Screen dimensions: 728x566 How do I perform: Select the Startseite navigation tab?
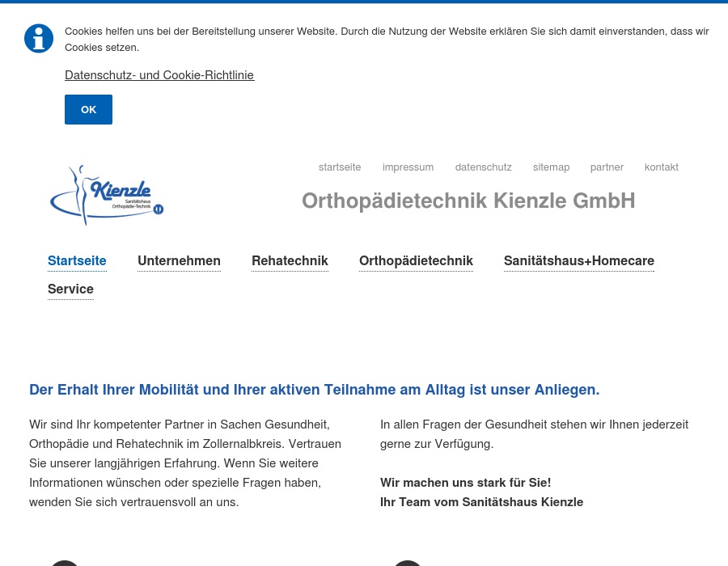click(77, 260)
